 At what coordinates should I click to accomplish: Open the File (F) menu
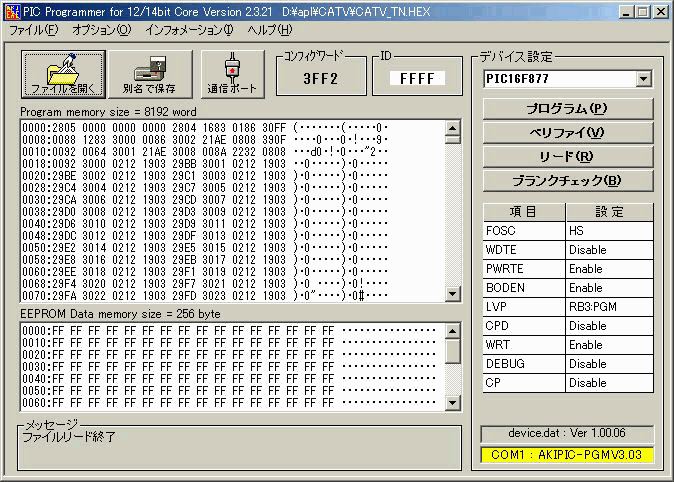[x=33, y=30]
